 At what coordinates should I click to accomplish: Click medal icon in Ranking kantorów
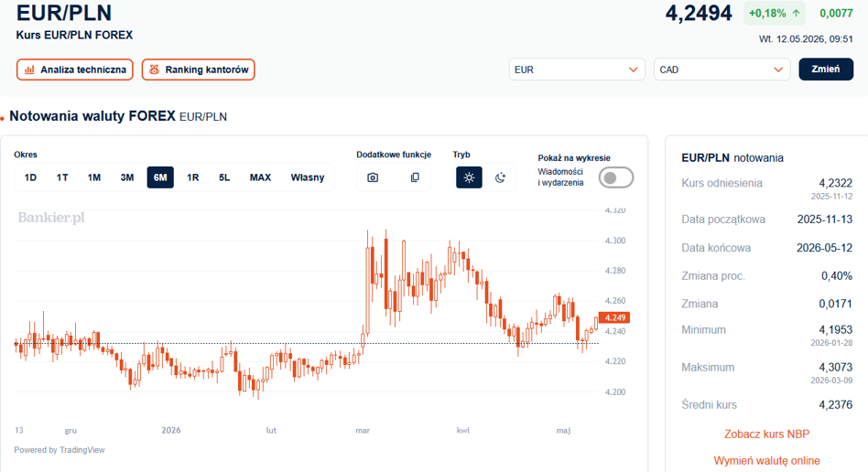pos(154,70)
